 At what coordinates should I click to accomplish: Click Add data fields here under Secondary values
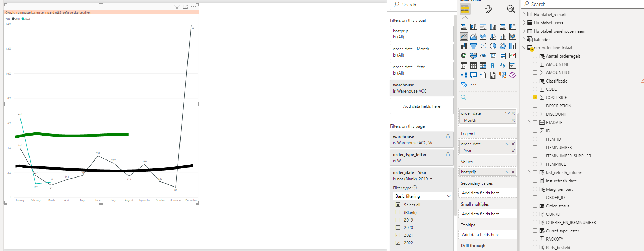487,193
